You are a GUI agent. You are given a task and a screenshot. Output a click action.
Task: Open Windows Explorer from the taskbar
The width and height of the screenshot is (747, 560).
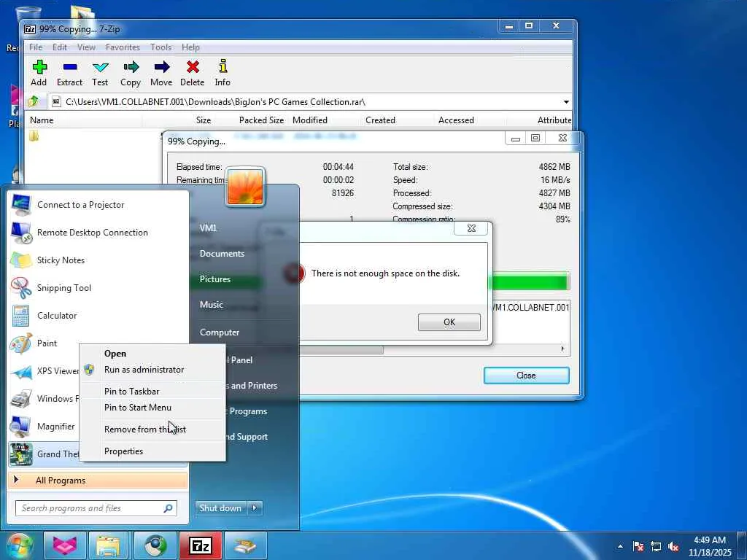[108, 545]
